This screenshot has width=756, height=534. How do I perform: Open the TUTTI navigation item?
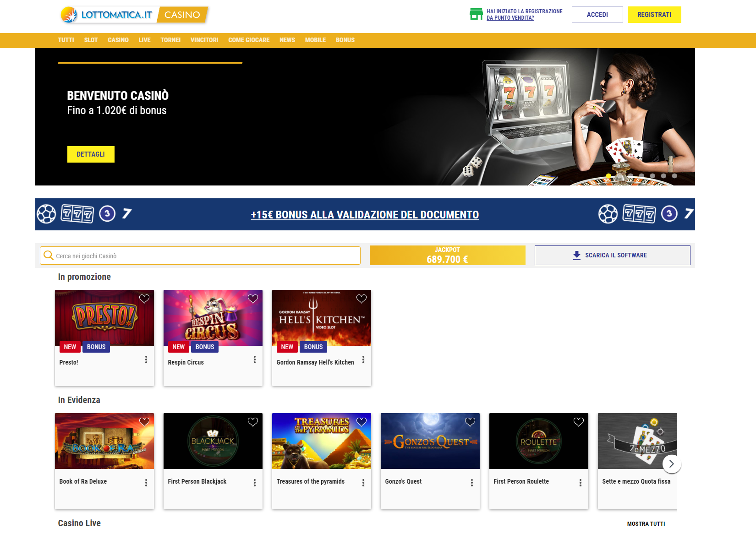click(66, 40)
